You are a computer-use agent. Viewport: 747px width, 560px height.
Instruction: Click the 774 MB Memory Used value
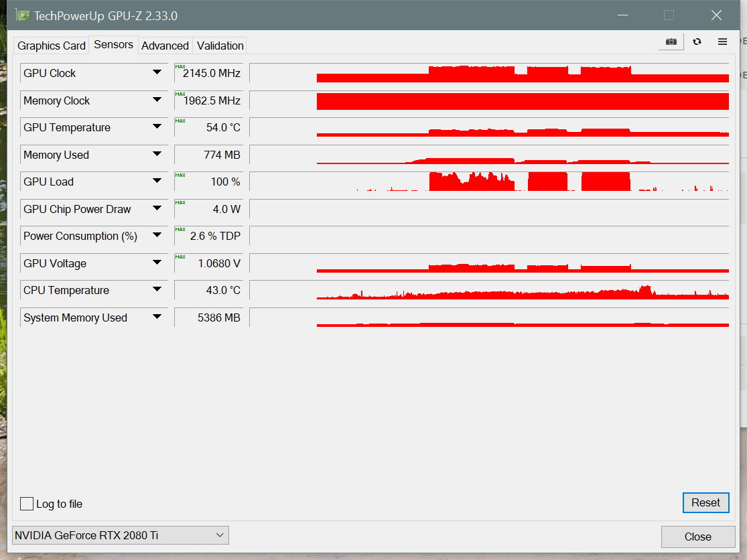pyautogui.click(x=208, y=155)
